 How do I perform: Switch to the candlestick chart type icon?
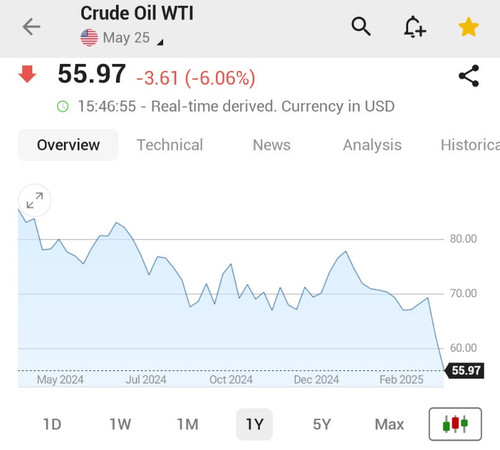point(455,424)
